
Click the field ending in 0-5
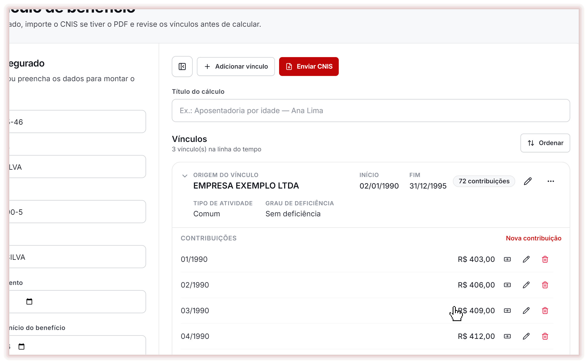(x=77, y=212)
